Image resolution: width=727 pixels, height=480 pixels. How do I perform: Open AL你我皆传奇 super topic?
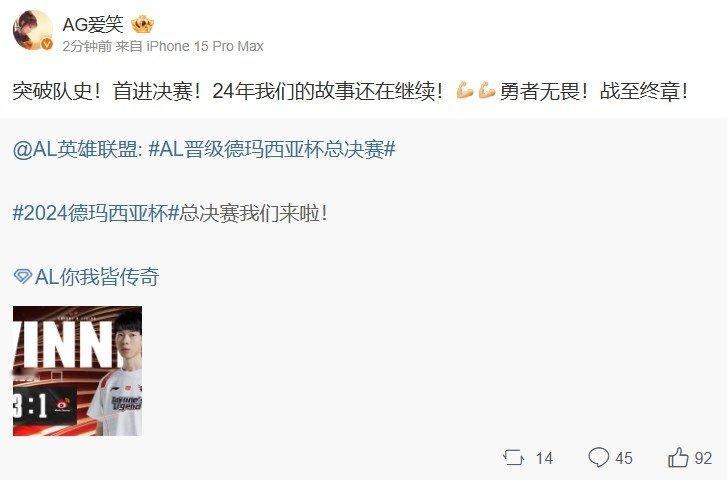[97, 277]
